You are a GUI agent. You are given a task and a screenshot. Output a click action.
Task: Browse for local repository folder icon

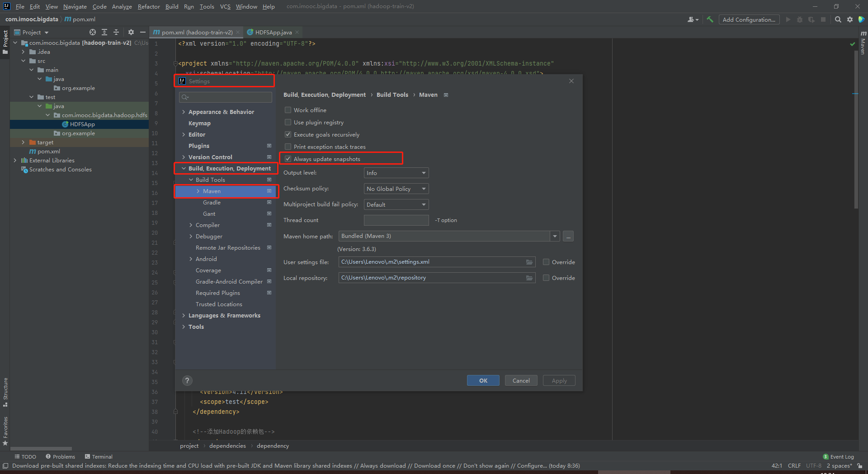(529, 278)
